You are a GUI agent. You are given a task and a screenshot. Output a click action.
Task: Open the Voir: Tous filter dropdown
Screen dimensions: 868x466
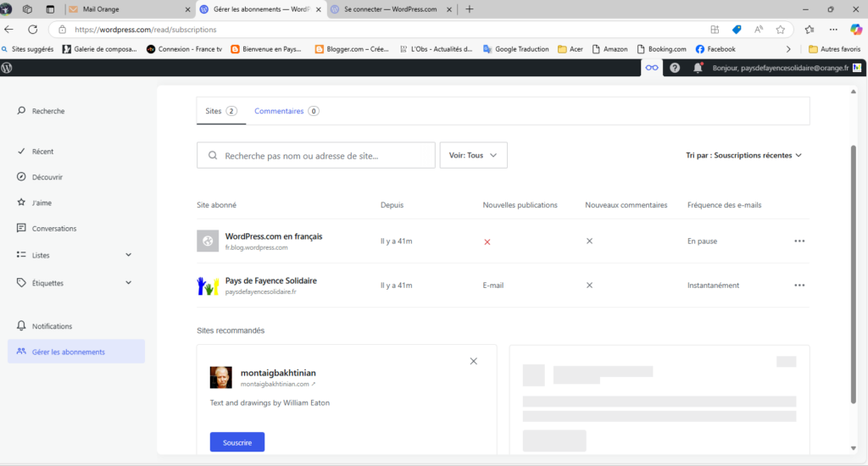tap(473, 155)
